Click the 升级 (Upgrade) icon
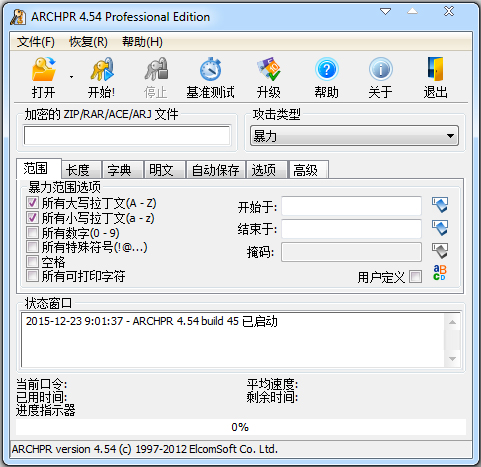 pyautogui.click(x=269, y=69)
